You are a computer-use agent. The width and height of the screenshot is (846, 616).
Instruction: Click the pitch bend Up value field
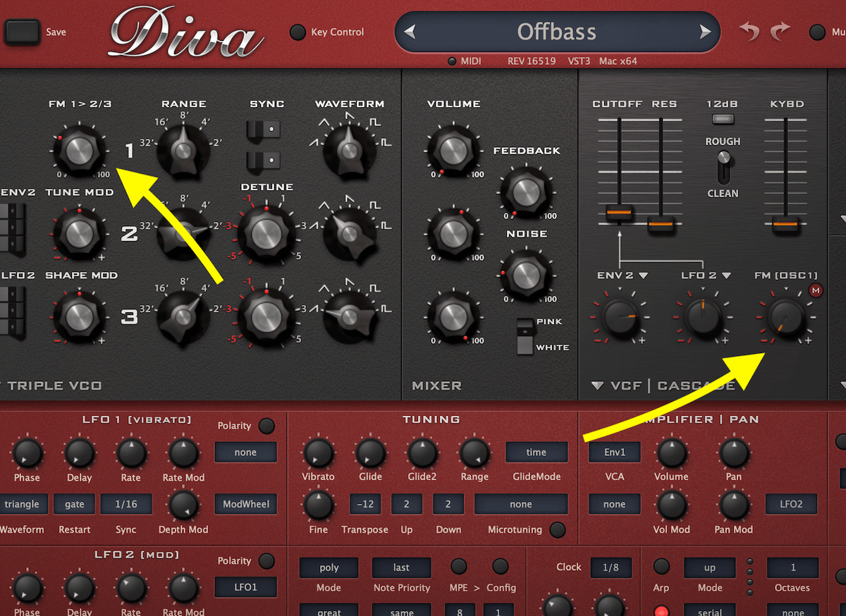(x=407, y=504)
